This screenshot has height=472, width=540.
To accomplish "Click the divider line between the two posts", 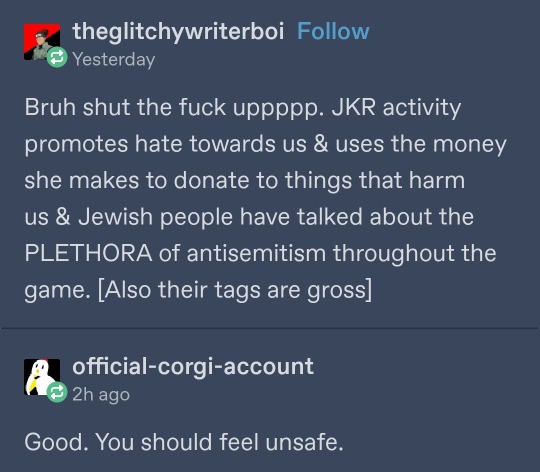I will click(x=270, y=329).
